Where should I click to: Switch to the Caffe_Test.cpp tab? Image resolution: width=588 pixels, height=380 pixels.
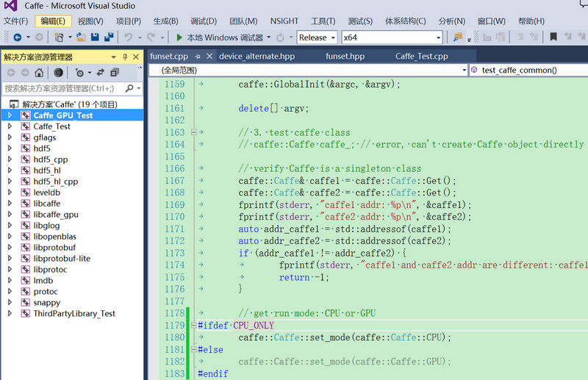[x=421, y=57]
